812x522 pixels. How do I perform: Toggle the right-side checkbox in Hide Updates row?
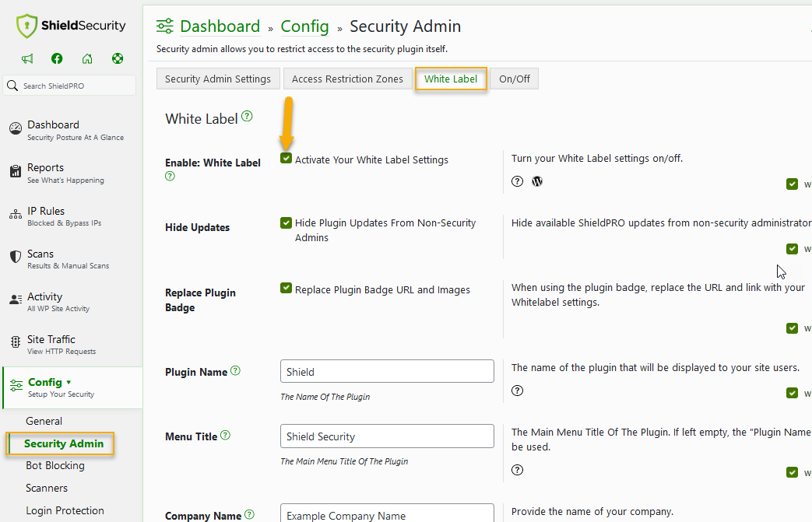pos(792,249)
